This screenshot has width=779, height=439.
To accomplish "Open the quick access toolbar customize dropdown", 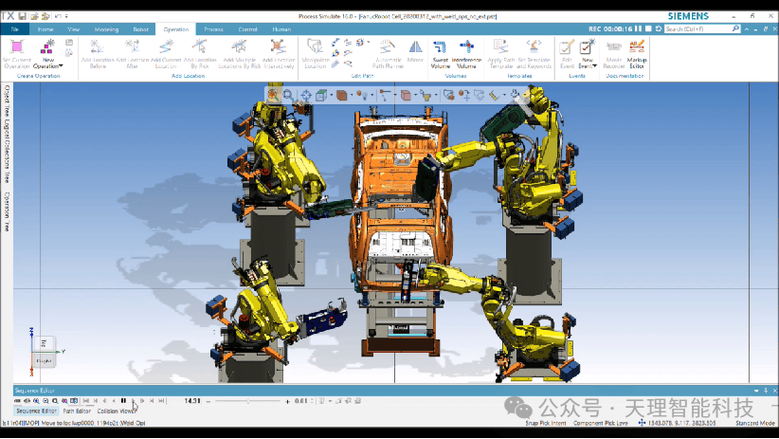I will [x=67, y=16].
